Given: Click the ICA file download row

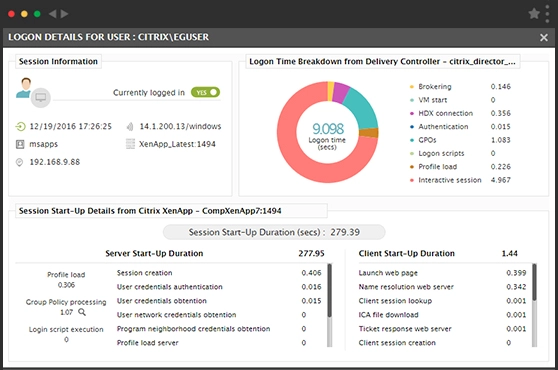Looking at the screenshot, I should point(442,315).
